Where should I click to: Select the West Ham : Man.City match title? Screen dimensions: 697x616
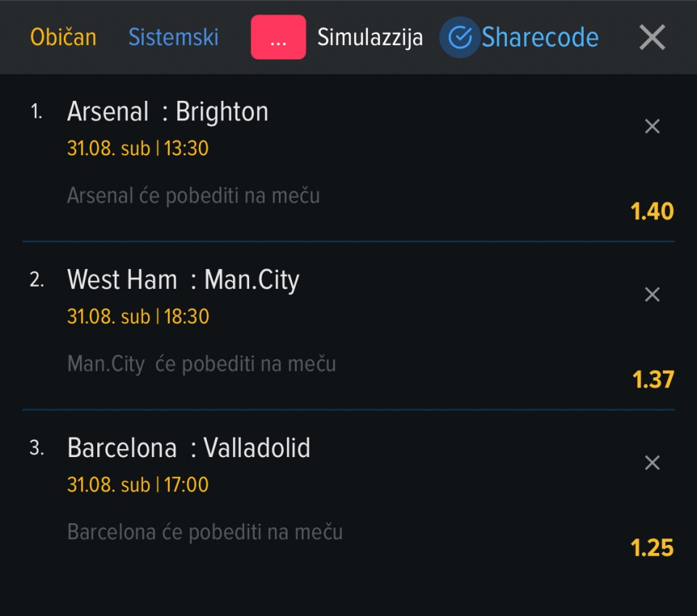[183, 280]
